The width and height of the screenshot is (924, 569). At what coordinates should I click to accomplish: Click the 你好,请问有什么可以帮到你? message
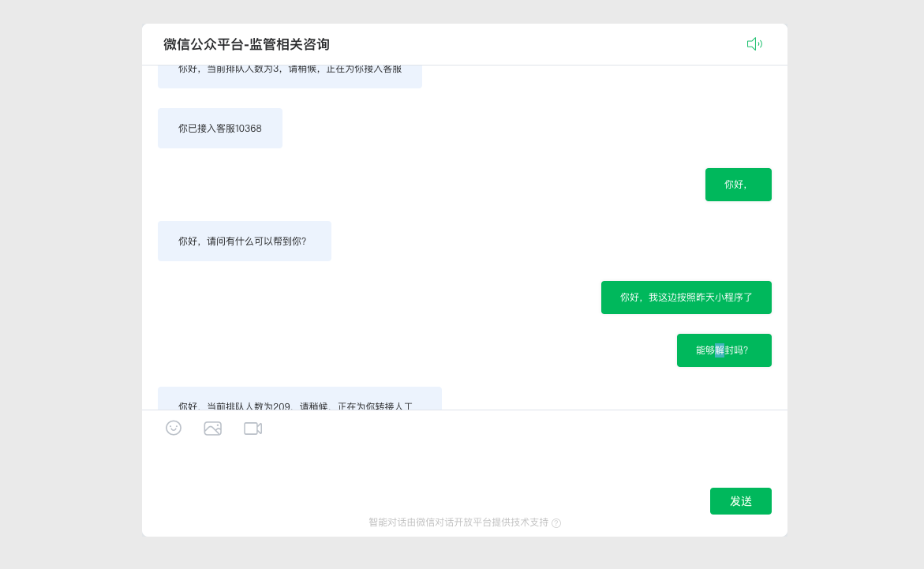pos(245,241)
